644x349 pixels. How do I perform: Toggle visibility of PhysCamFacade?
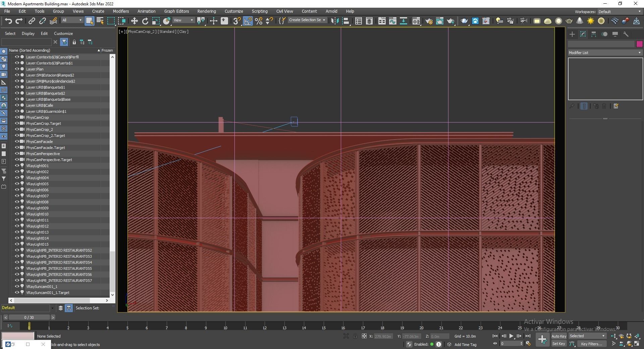coord(17,142)
